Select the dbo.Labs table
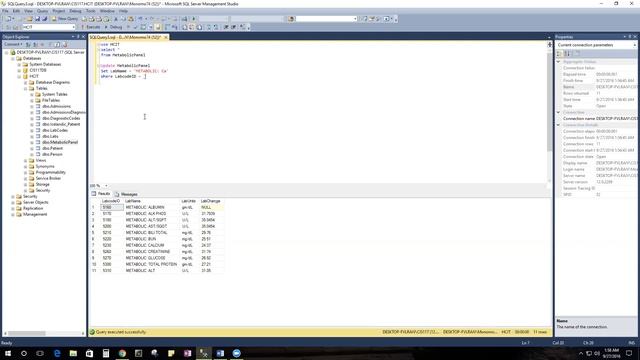Screen dimensions: 640x360 click(50, 136)
